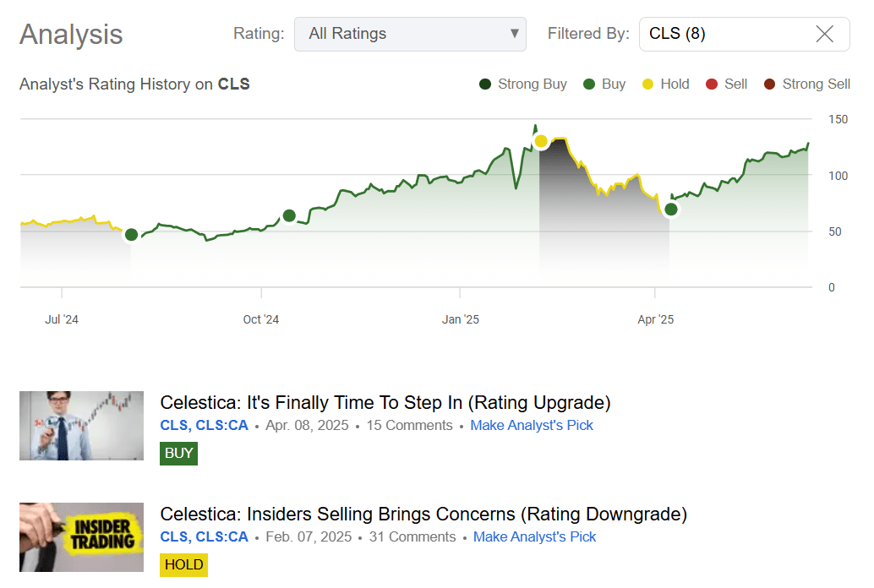Open the '31 Comments' link

tap(412, 536)
